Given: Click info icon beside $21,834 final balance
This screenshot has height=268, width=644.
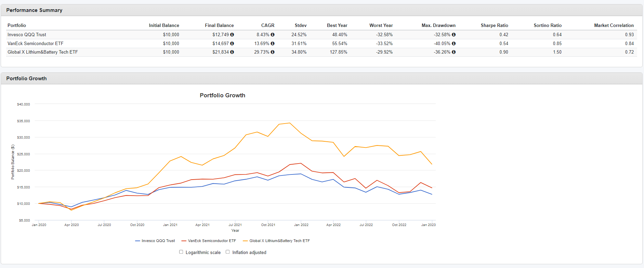Looking at the screenshot, I should (x=232, y=52).
